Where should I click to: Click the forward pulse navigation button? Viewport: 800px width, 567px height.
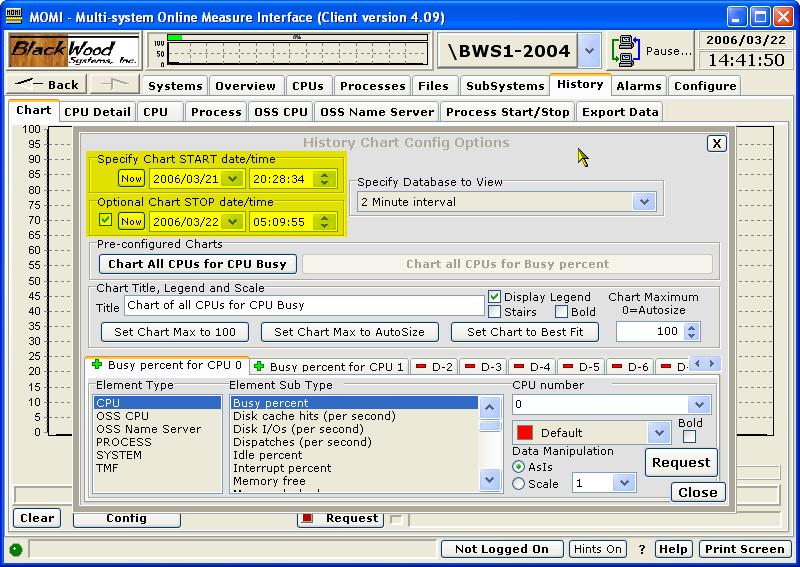115,84
